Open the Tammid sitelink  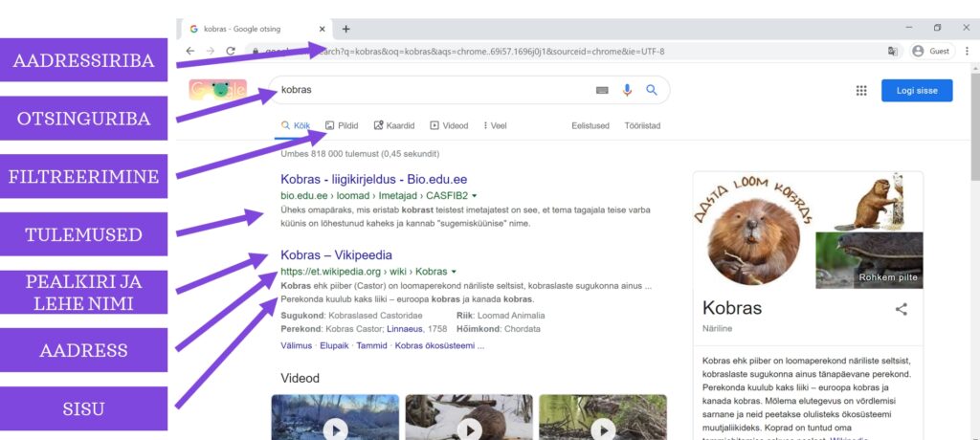pyautogui.click(x=372, y=345)
